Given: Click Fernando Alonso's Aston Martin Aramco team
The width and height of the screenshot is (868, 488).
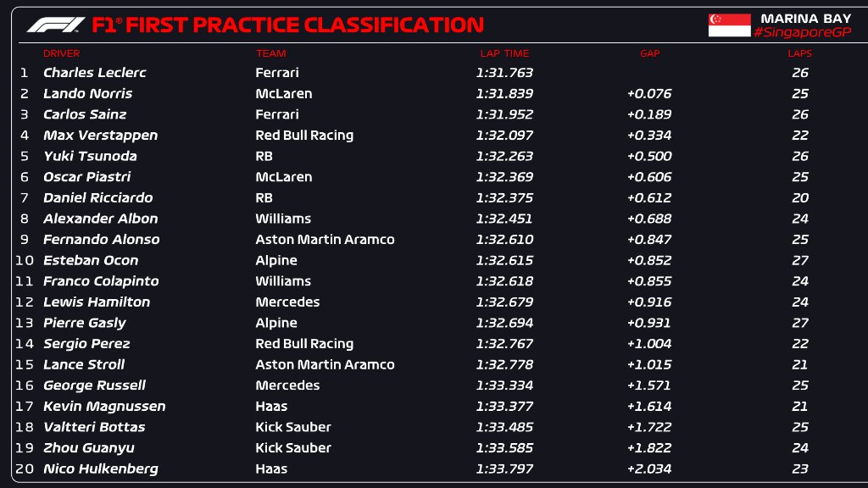Looking at the screenshot, I should (325, 240).
